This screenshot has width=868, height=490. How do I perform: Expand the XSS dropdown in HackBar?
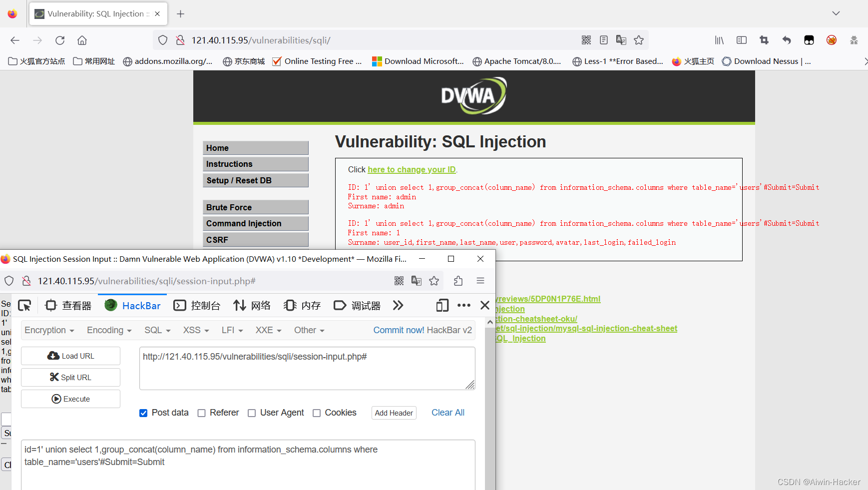coord(196,330)
